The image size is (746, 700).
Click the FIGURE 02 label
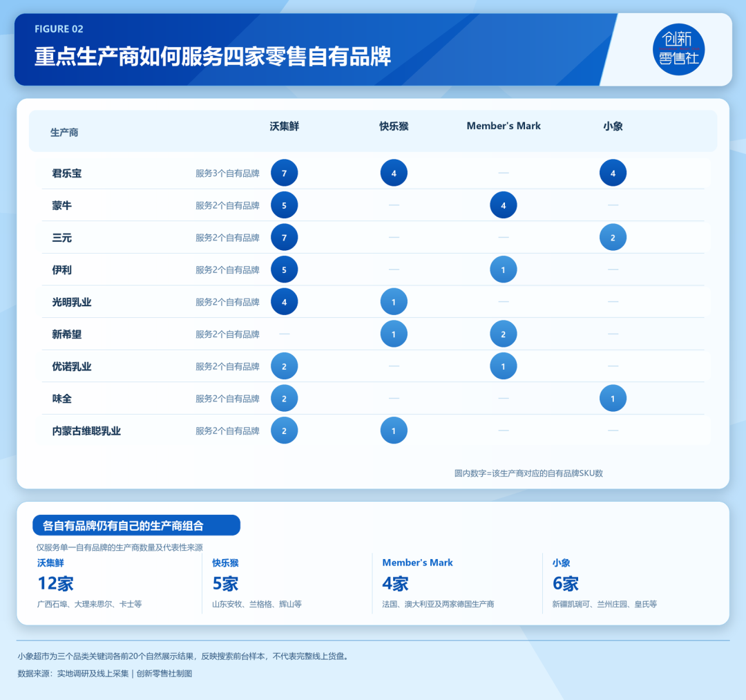pos(59,29)
